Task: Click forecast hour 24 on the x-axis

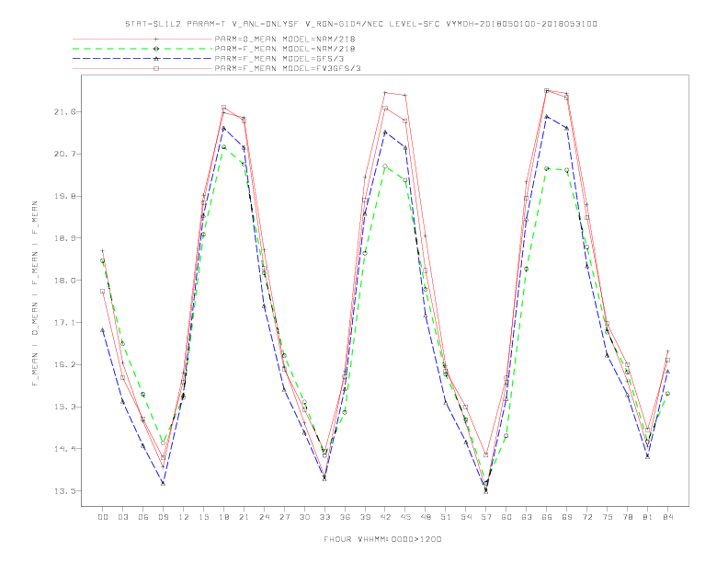Action: point(264,517)
